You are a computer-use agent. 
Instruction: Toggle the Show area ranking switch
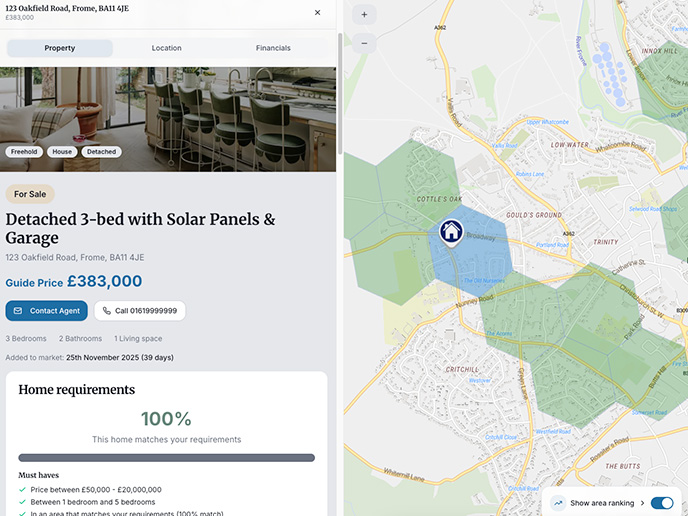pos(661,503)
